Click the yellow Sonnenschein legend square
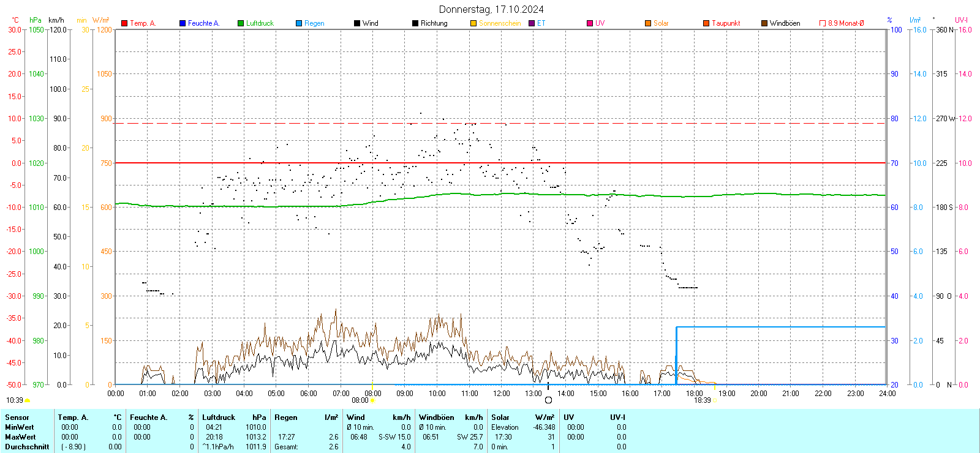Screen dimensions: 980x453 point(473,23)
